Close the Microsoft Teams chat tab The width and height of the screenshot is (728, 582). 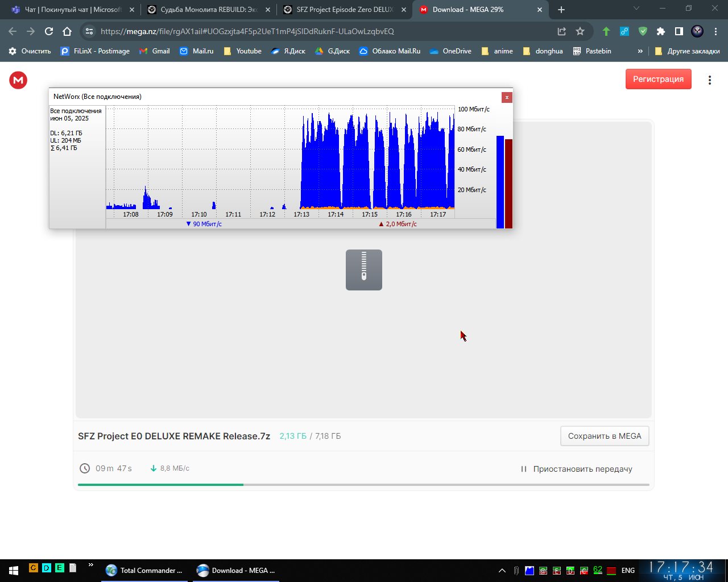pyautogui.click(x=132, y=10)
